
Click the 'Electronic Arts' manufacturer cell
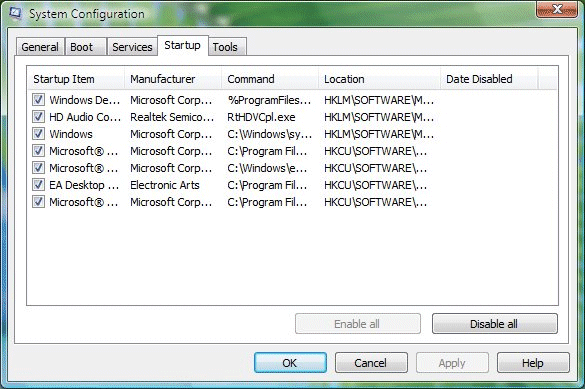pyautogui.click(x=165, y=185)
